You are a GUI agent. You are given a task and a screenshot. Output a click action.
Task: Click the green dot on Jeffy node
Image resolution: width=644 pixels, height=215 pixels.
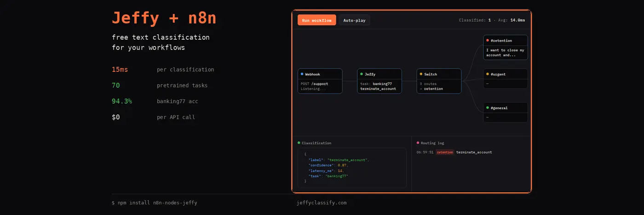pyautogui.click(x=362, y=74)
